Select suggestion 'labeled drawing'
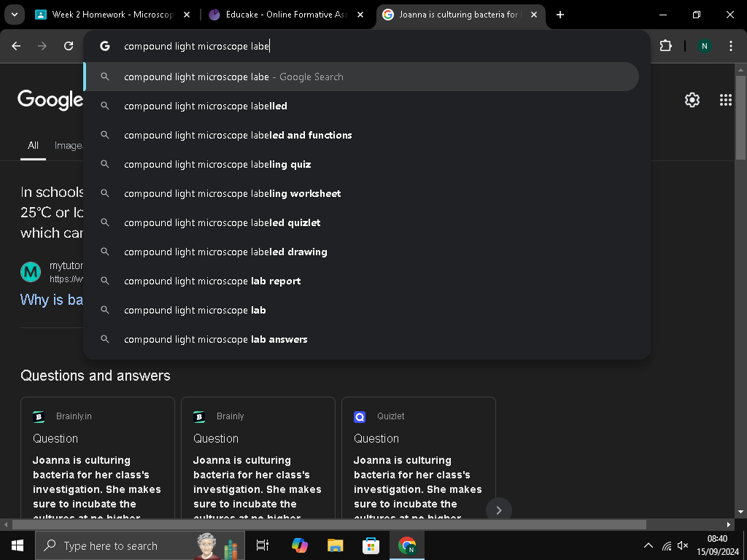 pyautogui.click(x=362, y=252)
